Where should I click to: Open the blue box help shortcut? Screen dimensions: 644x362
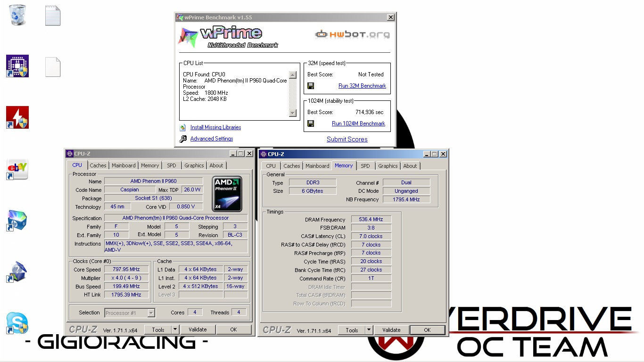point(17,272)
